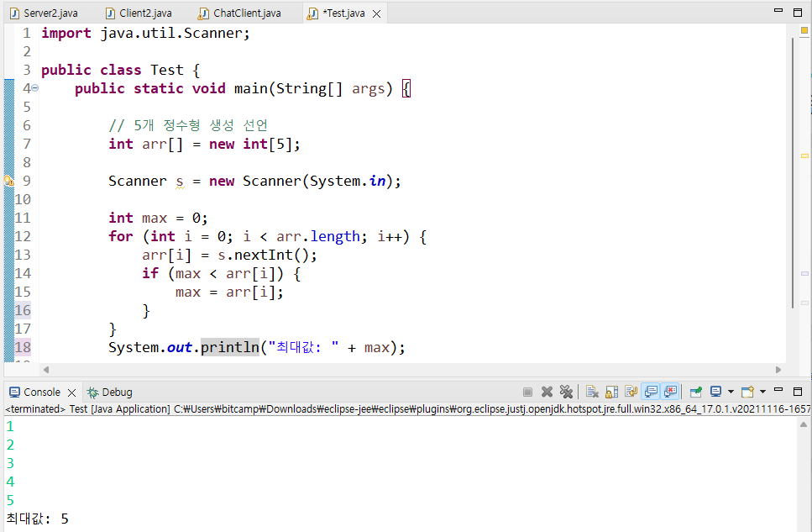The image size is (812, 532).
Task: Toggle Word Wrap in Console
Action: coord(631,392)
